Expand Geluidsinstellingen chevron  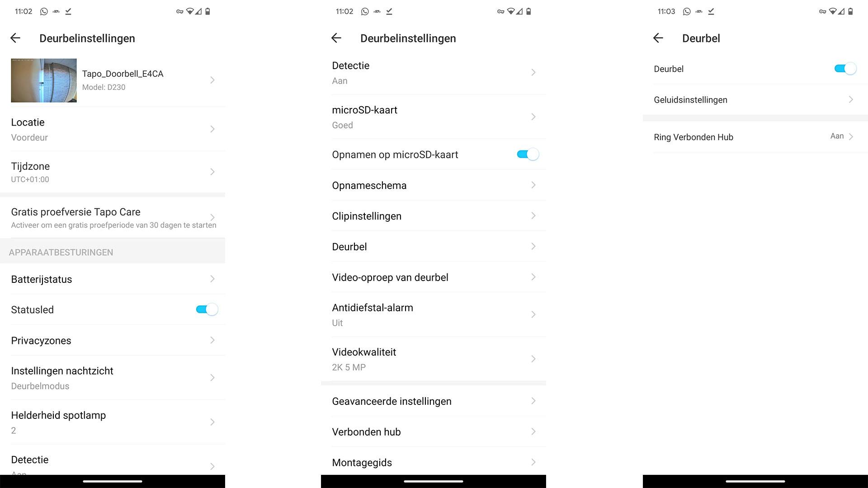851,99
